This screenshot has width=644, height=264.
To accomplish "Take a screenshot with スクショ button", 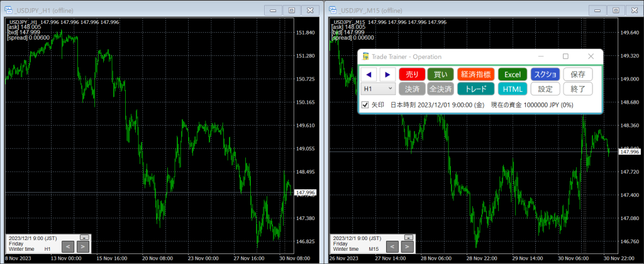I will click(545, 75).
